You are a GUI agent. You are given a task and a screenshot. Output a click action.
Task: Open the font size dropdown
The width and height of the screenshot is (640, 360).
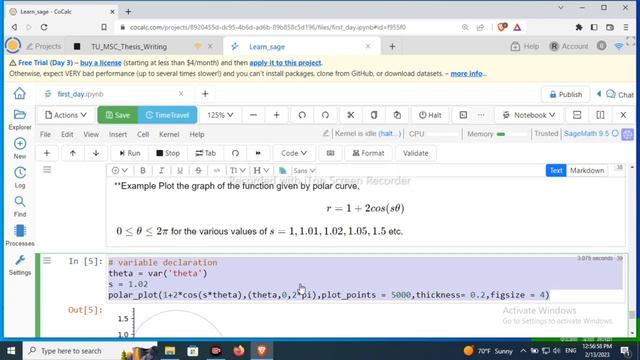point(237,170)
